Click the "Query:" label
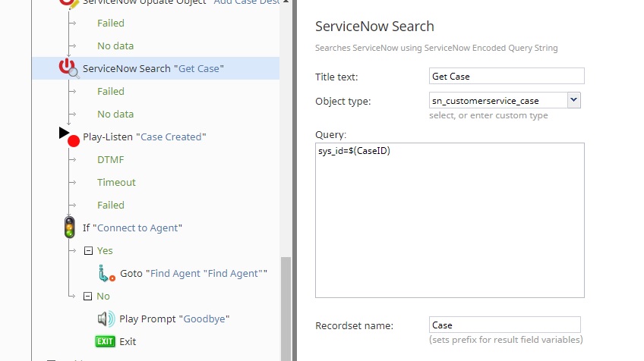 pyautogui.click(x=330, y=134)
